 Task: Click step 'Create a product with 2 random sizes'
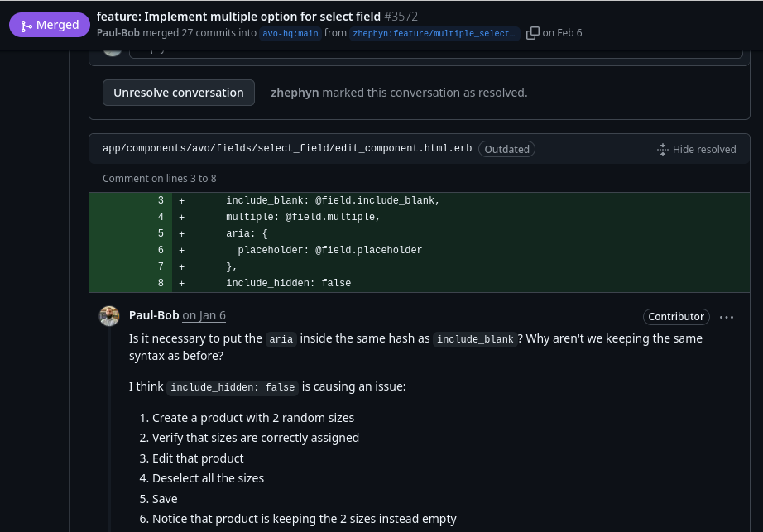[x=253, y=418]
